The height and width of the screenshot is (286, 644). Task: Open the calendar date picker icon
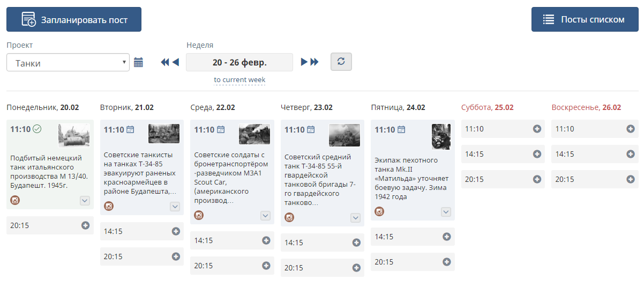coord(138,62)
